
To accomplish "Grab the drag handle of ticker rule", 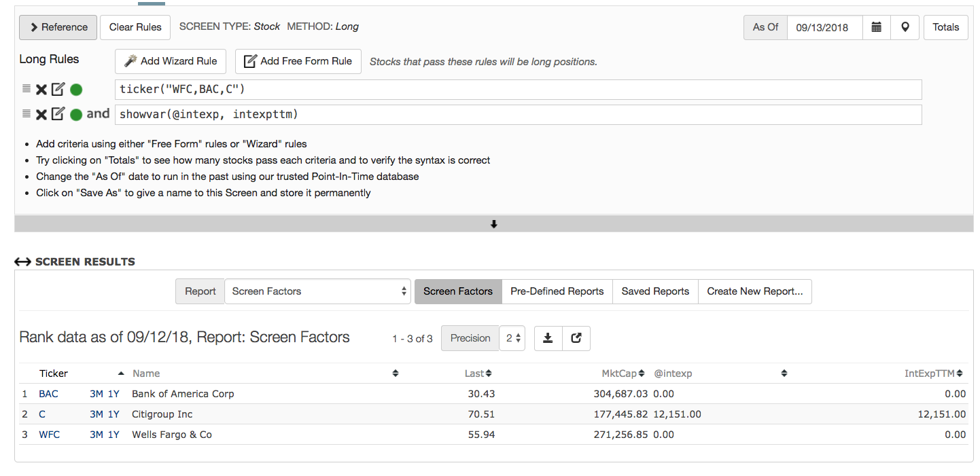I will [x=27, y=88].
